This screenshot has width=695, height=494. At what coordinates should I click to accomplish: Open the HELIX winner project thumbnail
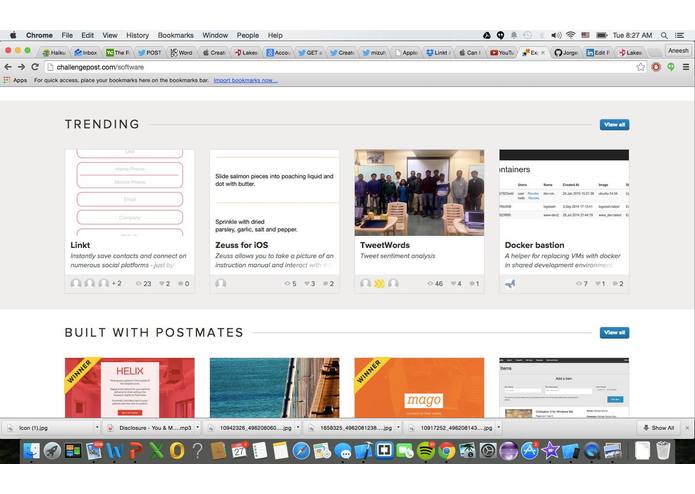129,388
